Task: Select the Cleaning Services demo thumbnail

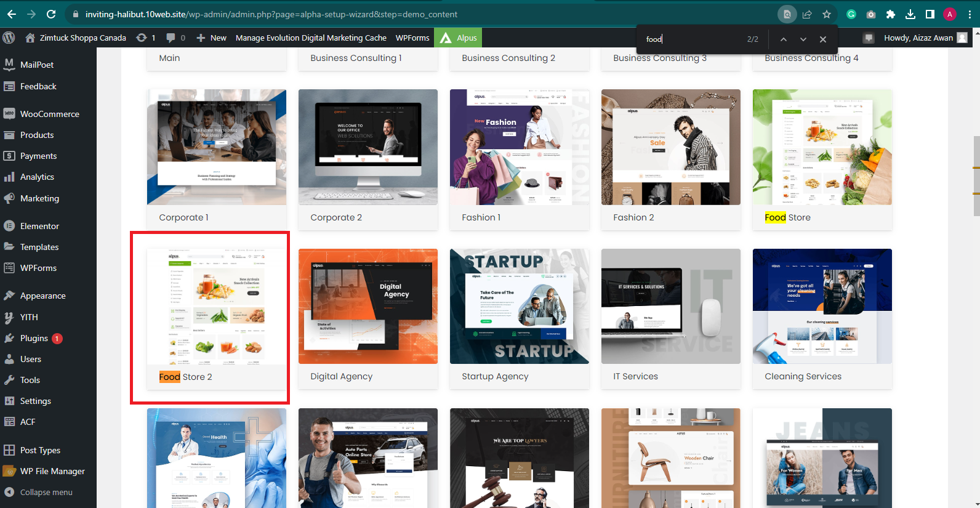Action: [822, 306]
